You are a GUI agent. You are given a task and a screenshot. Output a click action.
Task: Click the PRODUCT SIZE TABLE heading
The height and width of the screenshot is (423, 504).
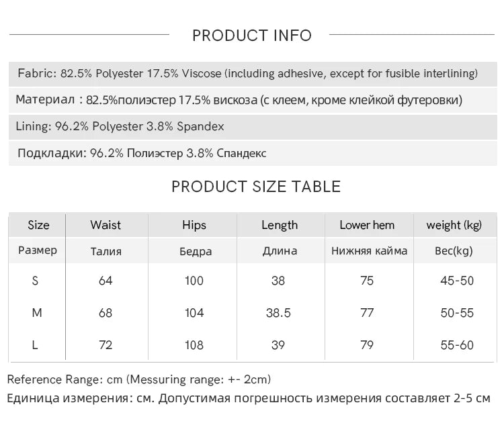(x=256, y=187)
